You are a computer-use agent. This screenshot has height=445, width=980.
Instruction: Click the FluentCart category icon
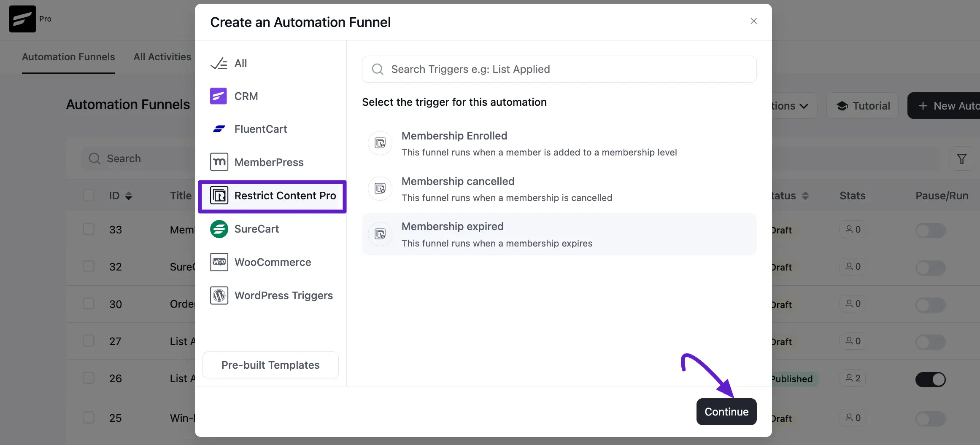pyautogui.click(x=219, y=129)
